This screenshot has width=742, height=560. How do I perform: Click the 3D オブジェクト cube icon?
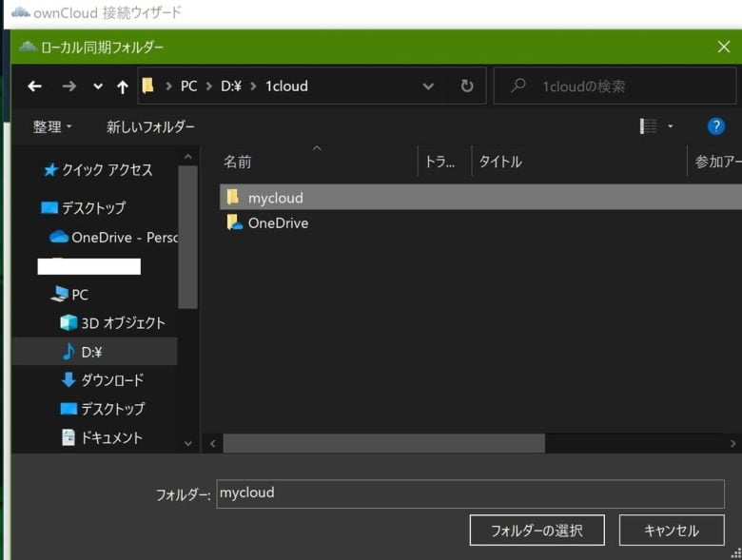(x=69, y=322)
